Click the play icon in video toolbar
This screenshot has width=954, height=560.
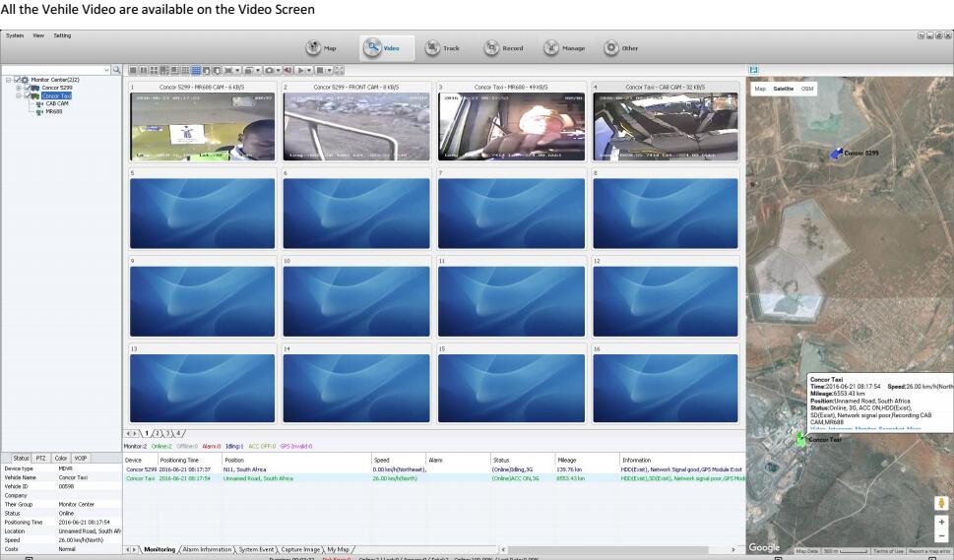pyautogui.click(x=300, y=71)
